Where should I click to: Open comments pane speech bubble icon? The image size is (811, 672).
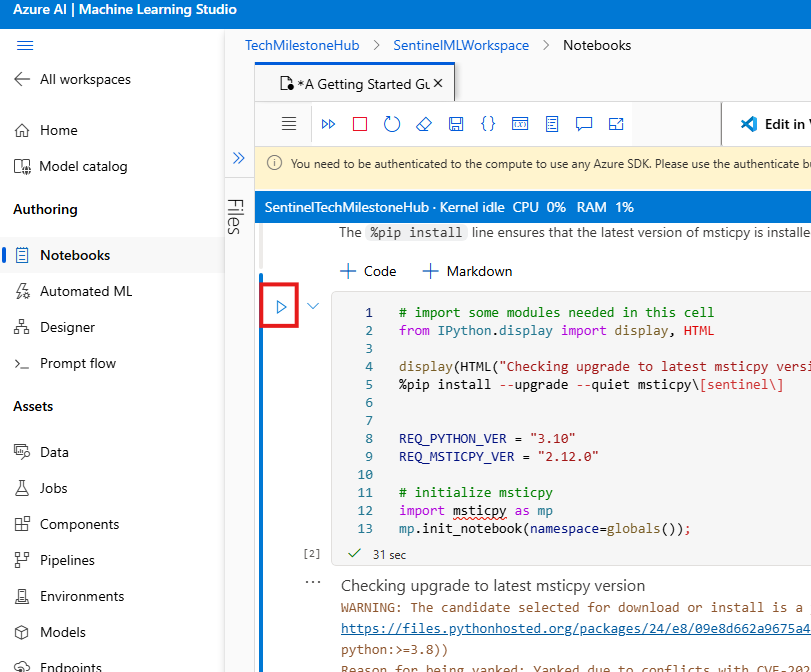pos(584,124)
